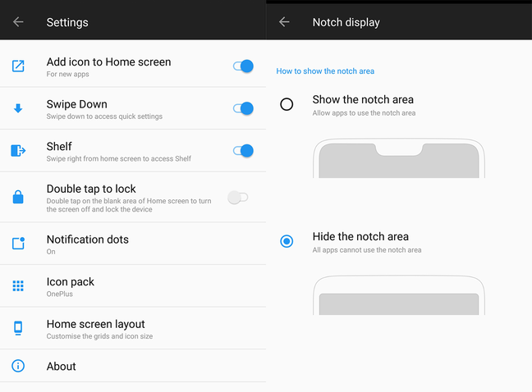Screen dimensions: 532x392
Task: Go back from the Notch display screen
Action: point(284,22)
